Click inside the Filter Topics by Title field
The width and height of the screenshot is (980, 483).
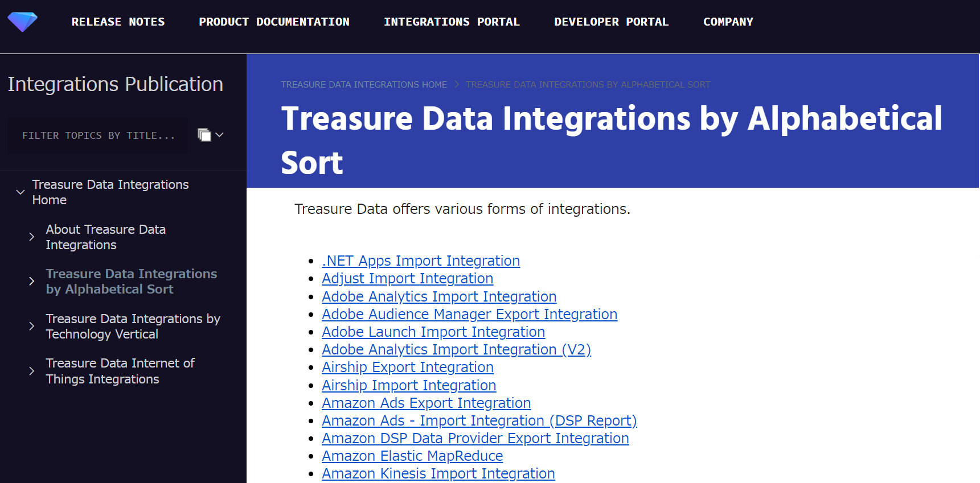[97, 135]
